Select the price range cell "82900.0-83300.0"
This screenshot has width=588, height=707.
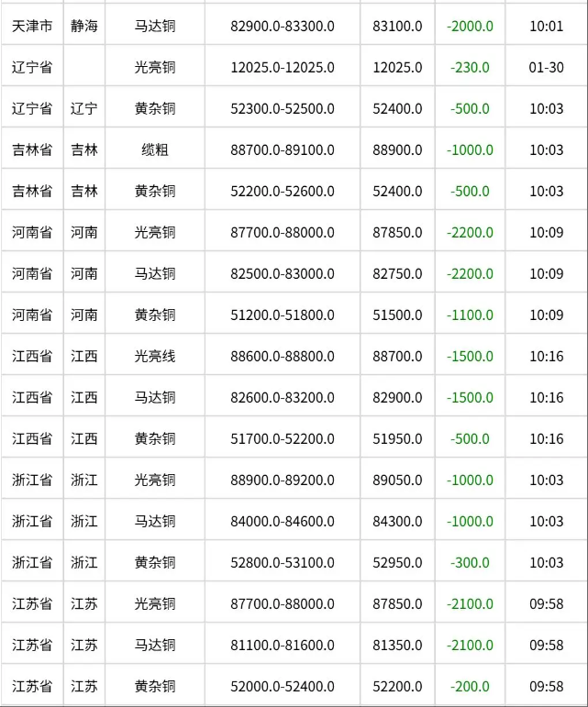(283, 27)
